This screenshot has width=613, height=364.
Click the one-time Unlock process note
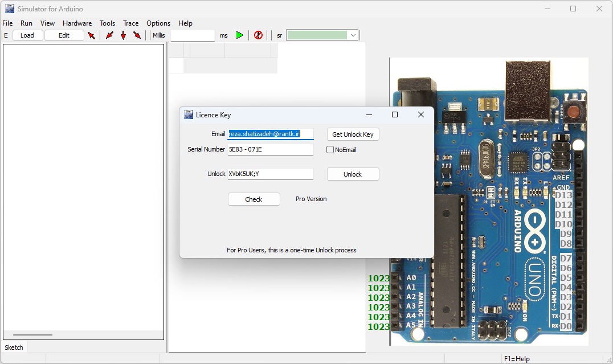pyautogui.click(x=292, y=250)
